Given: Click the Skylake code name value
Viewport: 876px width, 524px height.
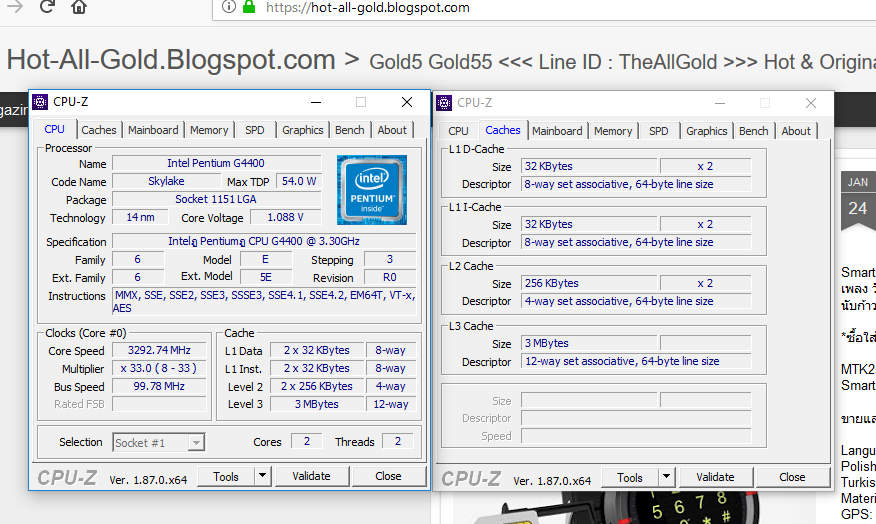Looking at the screenshot, I should pos(166,181).
